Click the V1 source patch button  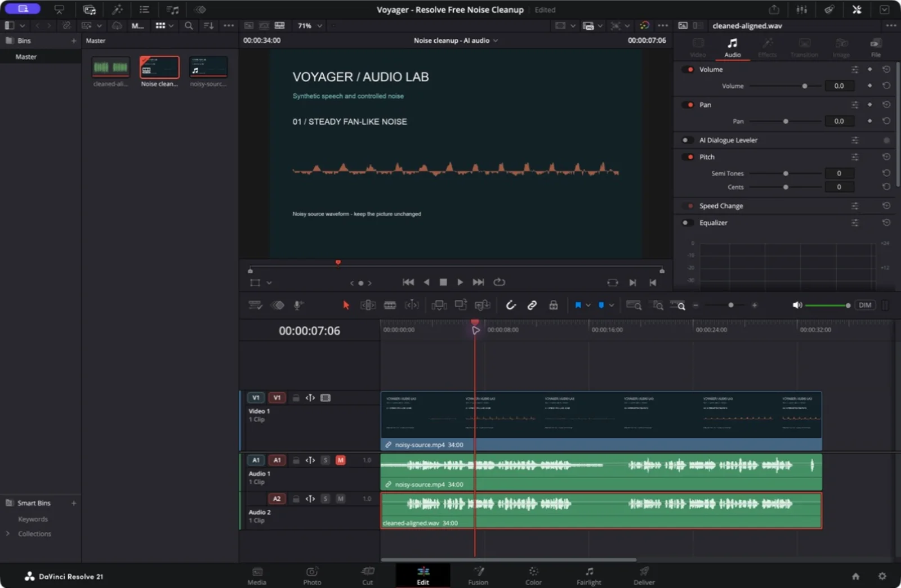(x=256, y=398)
